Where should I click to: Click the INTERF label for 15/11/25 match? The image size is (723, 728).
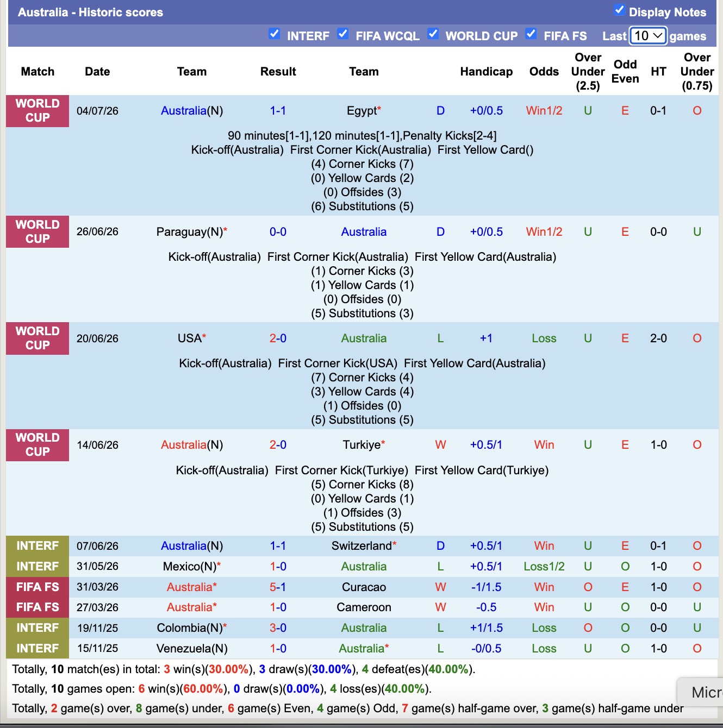(x=38, y=649)
